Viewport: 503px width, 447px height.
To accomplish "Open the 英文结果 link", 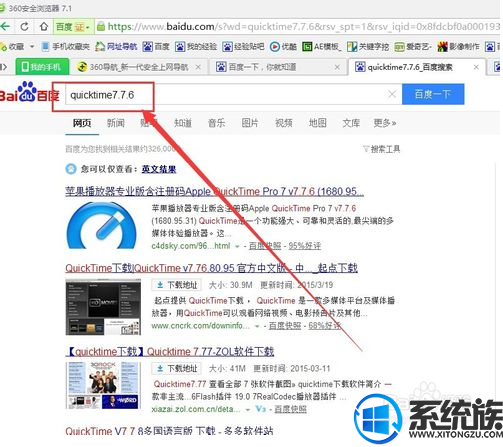I will 159,169.
